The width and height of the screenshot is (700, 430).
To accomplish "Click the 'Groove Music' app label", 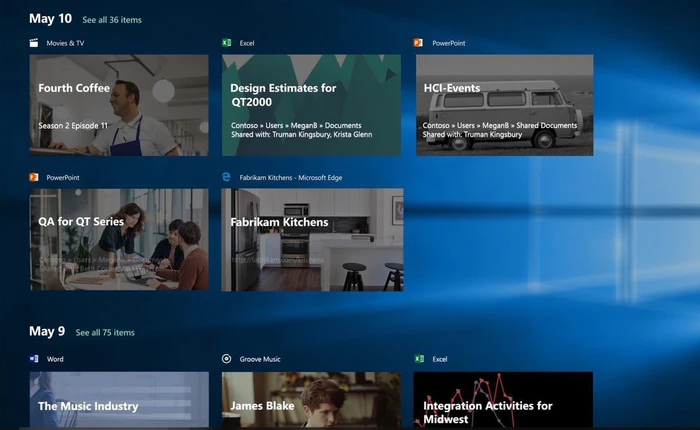I will [x=260, y=359].
